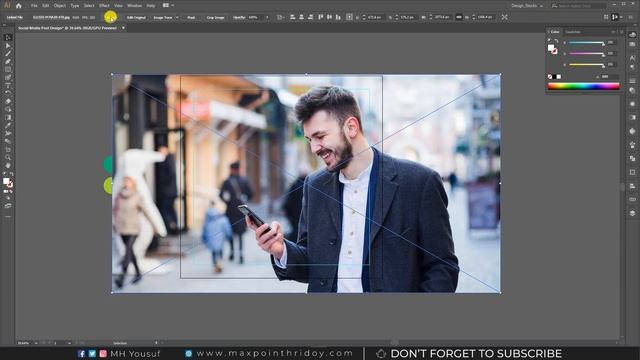Click the None swatch in Color panel
Image resolution: width=640 pixels, height=360 pixels.
[550, 77]
